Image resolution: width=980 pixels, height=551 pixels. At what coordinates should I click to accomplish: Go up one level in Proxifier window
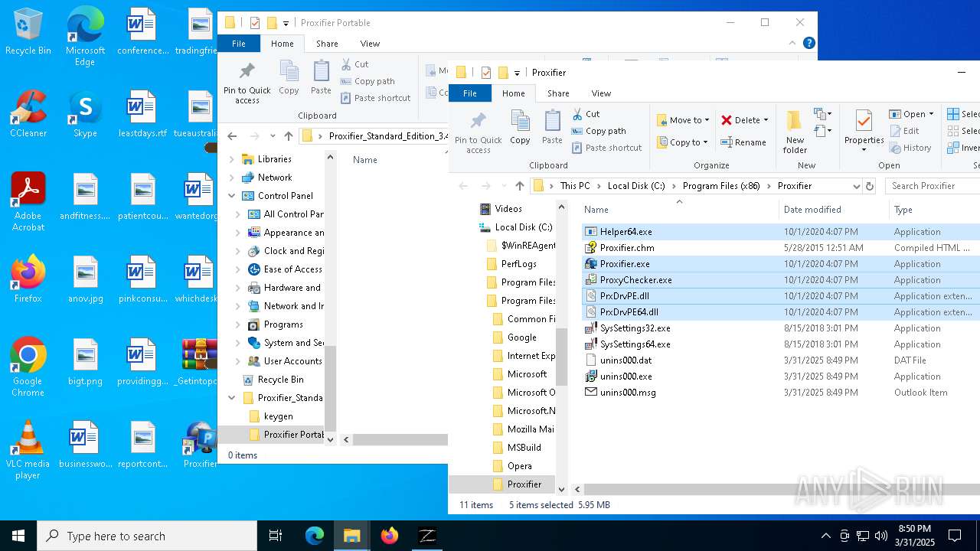pos(520,186)
